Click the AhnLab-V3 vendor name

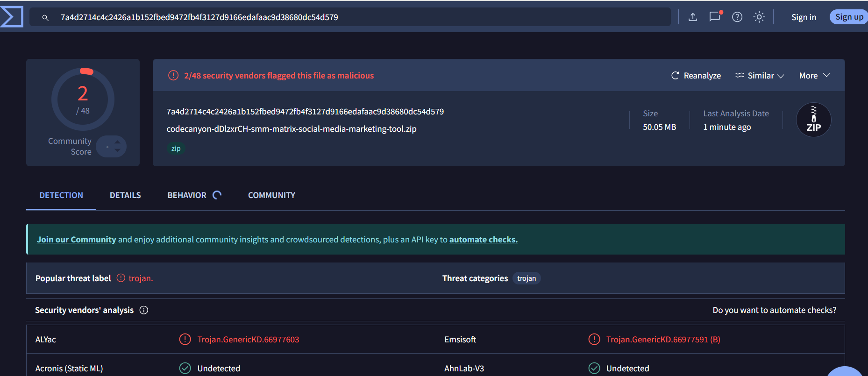click(x=464, y=369)
